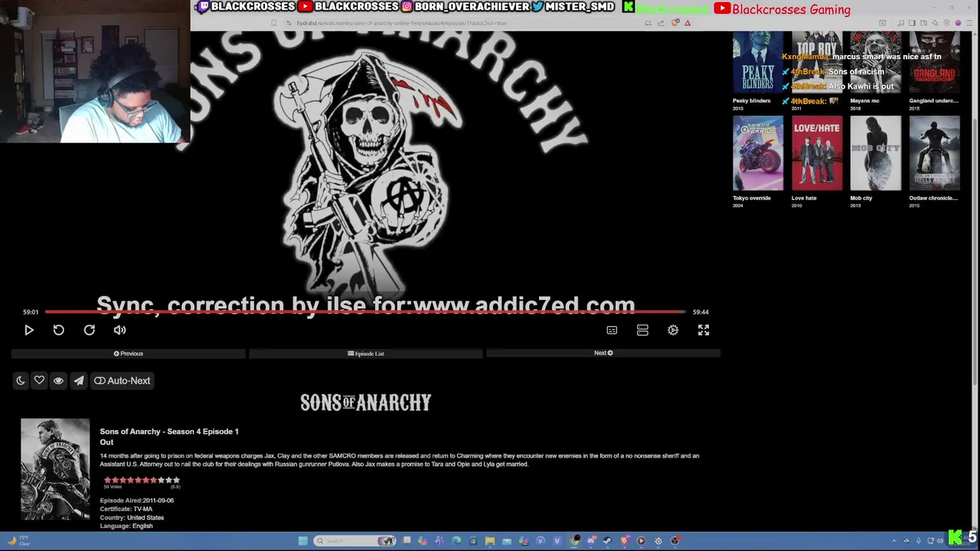This screenshot has width=980, height=551.
Task: Click the 'Mob city' title text
Action: coord(861,198)
